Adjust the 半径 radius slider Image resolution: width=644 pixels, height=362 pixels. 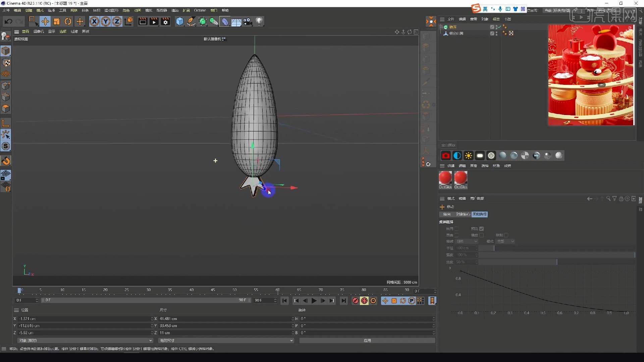pos(557,248)
